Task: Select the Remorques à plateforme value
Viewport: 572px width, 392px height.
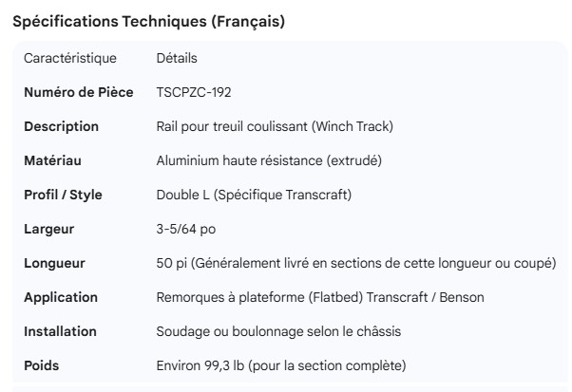Action: point(320,298)
